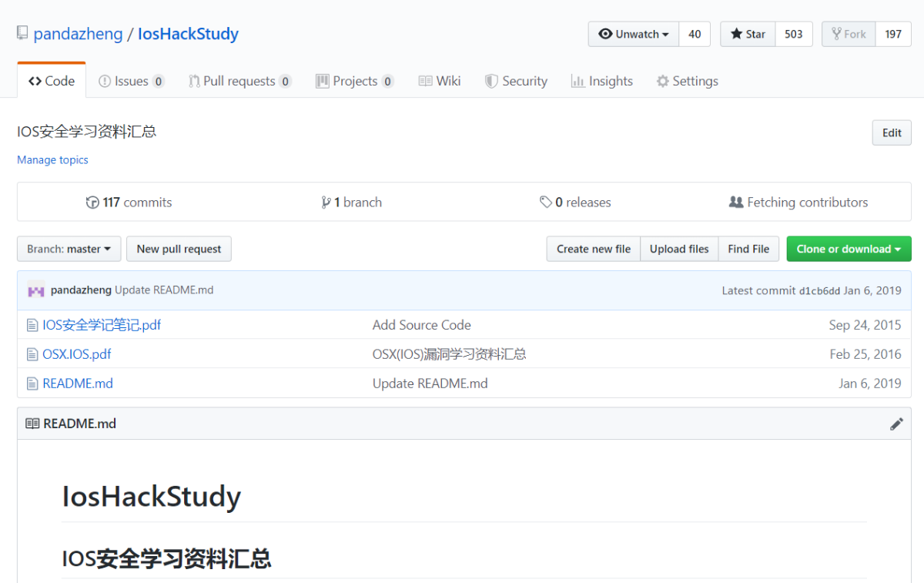The width and height of the screenshot is (924, 583).
Task: Click pandazheng's avatar in the commit bar
Action: 36,291
